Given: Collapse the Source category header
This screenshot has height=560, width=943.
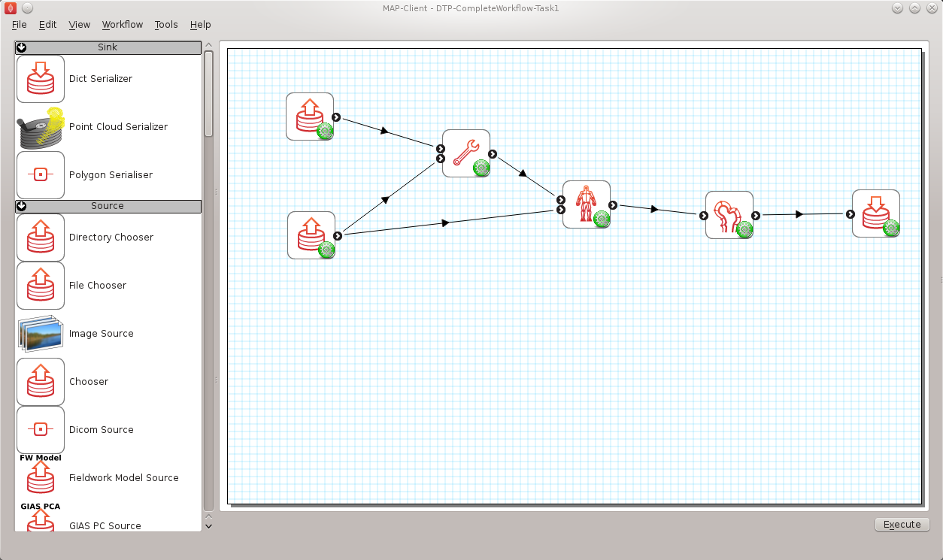Looking at the screenshot, I should point(108,206).
